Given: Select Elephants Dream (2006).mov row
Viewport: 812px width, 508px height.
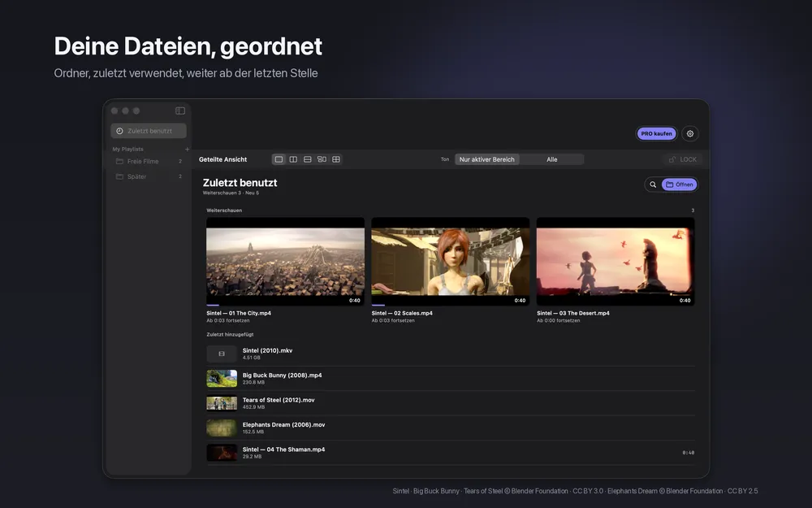Looking at the screenshot, I should pos(451,428).
